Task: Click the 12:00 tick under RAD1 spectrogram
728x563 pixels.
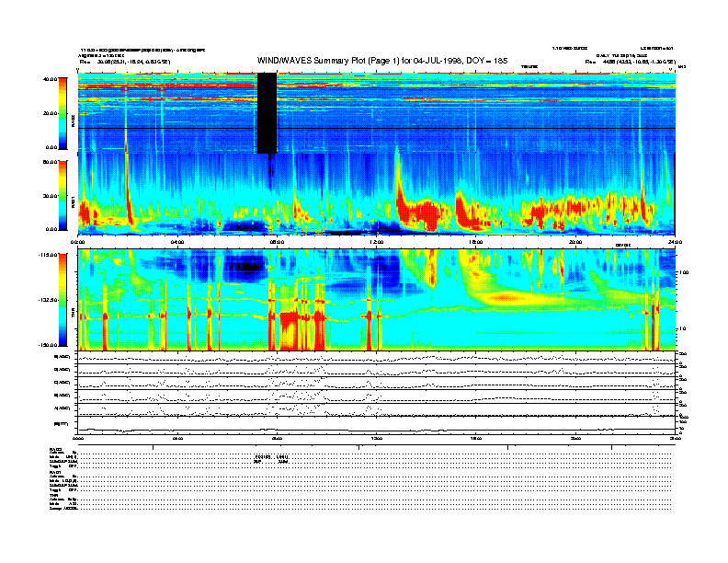Action: pyautogui.click(x=376, y=242)
